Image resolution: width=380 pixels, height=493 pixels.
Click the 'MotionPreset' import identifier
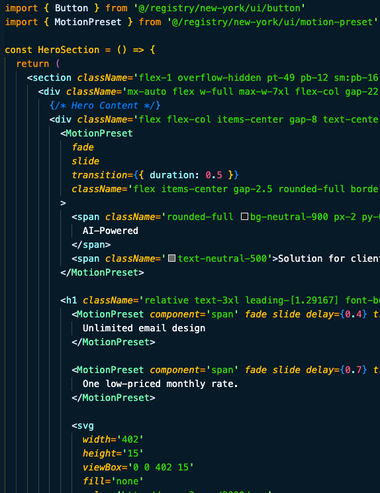[88, 22]
